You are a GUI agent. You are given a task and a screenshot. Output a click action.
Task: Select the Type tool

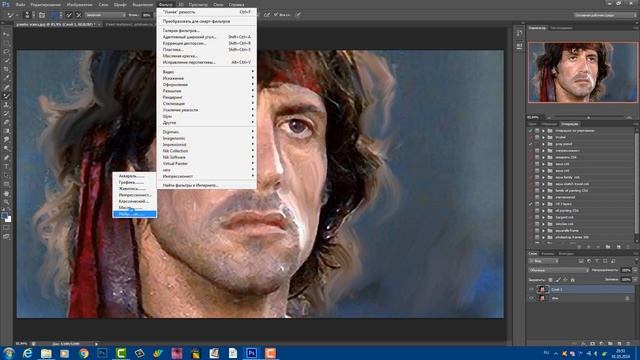[6, 166]
